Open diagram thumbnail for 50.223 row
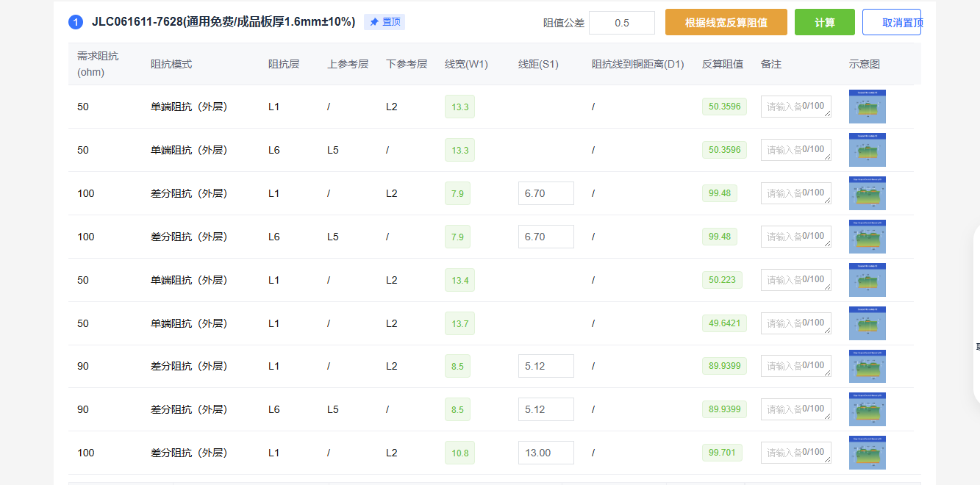This screenshot has width=980, height=485. 868,280
